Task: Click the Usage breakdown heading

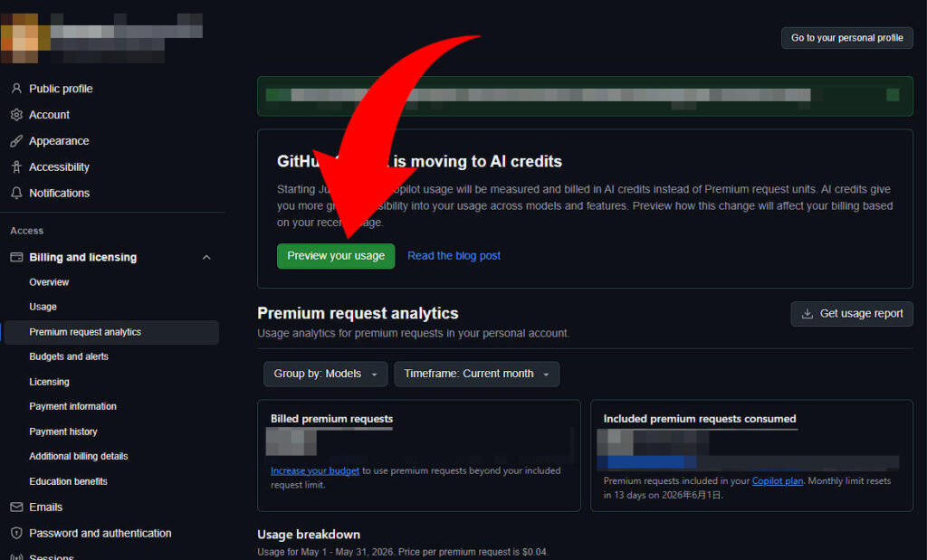Action: (x=309, y=534)
